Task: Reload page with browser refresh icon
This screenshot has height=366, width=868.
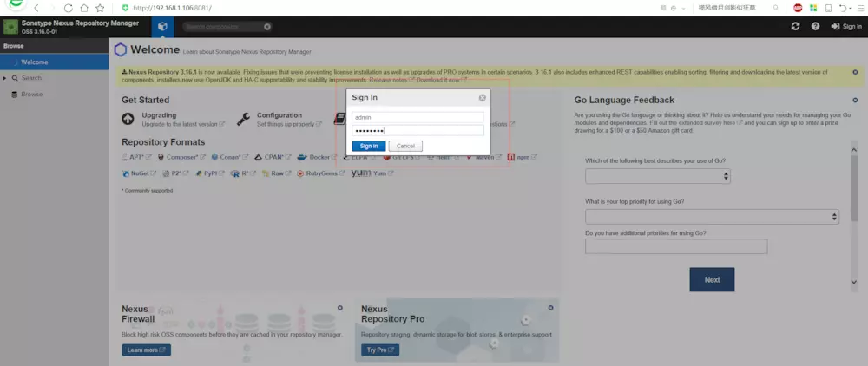Action: (68, 9)
